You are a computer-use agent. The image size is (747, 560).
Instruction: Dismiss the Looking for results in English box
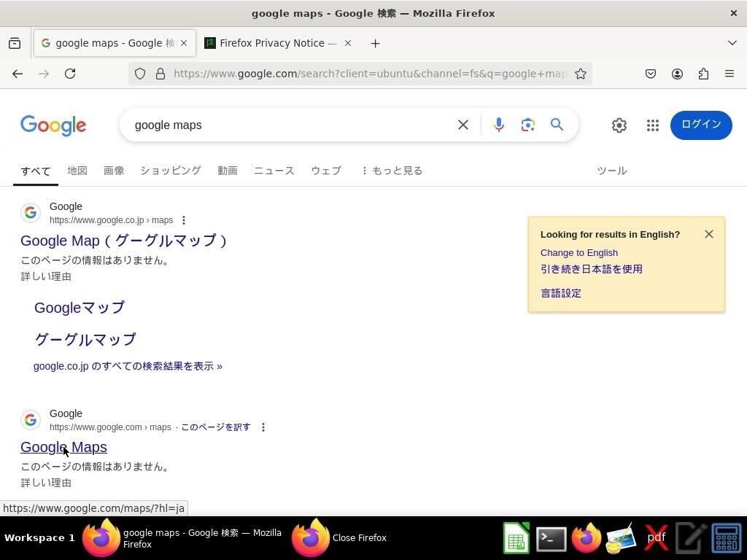[x=709, y=234]
